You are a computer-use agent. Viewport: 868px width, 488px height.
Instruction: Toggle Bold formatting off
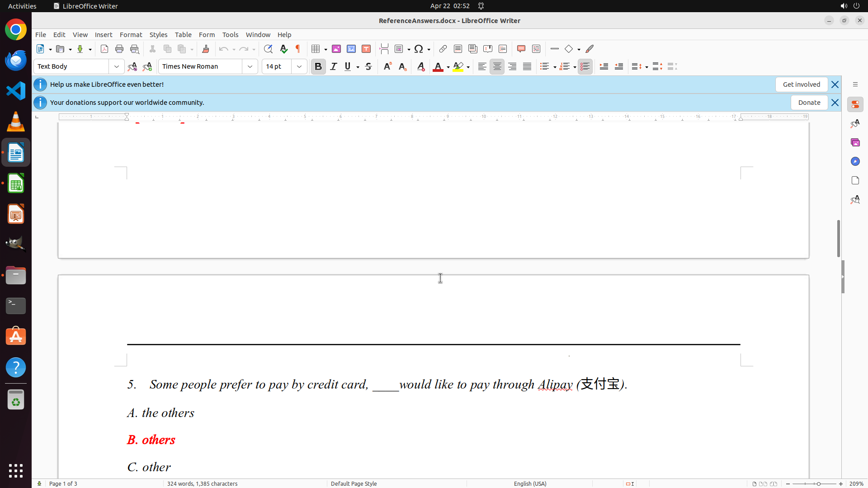(x=318, y=66)
